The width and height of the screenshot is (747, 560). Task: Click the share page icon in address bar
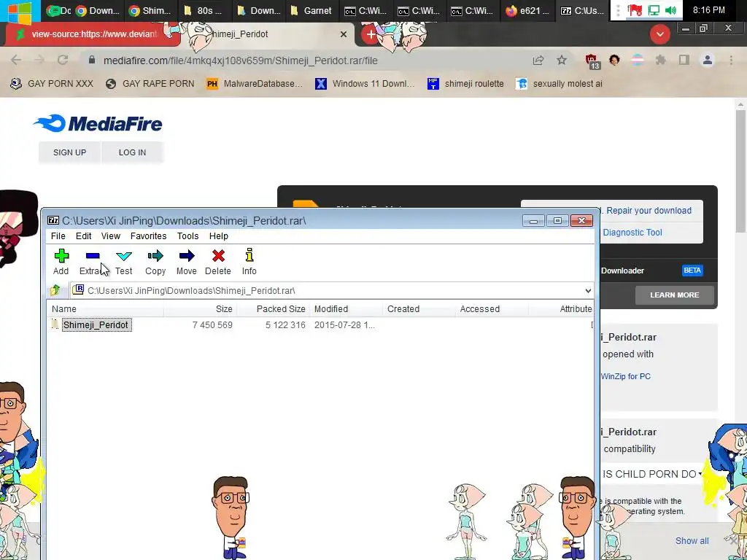pos(538,60)
